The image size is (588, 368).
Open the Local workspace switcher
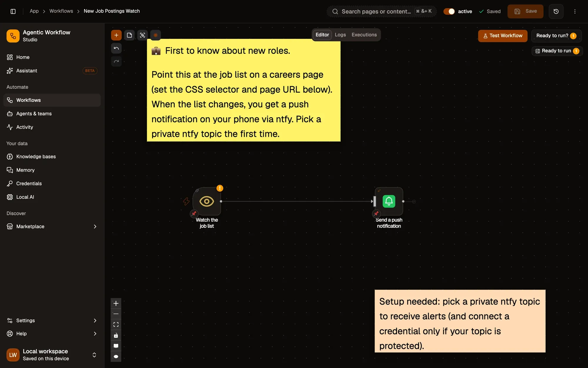[x=52, y=355]
